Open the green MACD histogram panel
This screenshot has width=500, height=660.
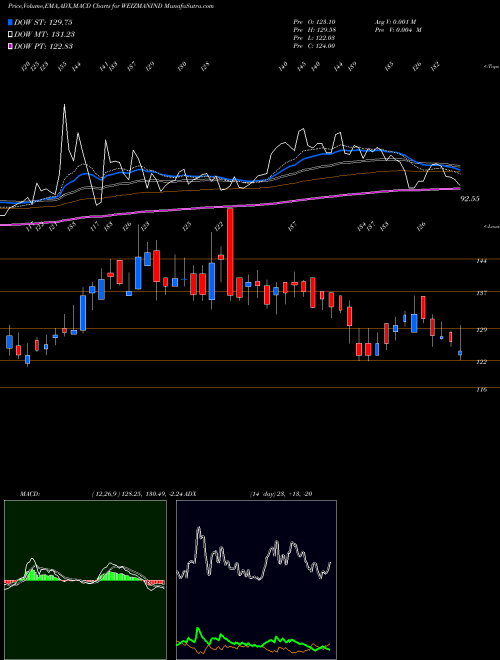[85, 580]
